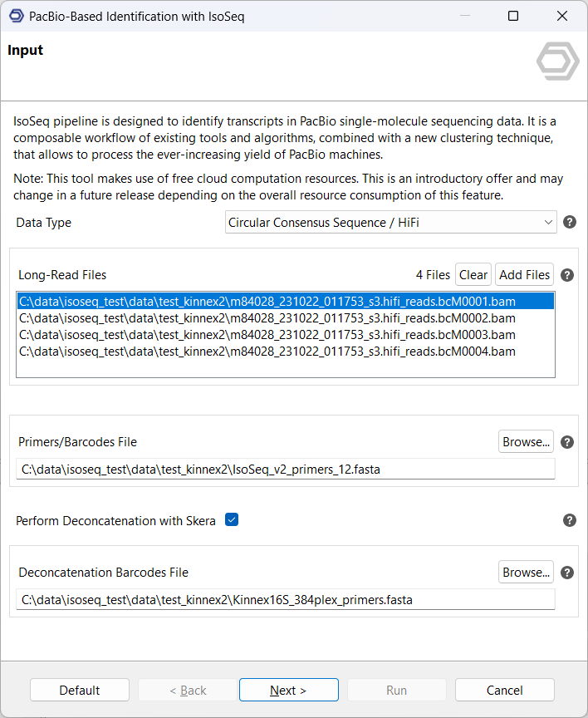588x718 pixels.
Task: Select the bcM0002.bam file entry
Action: pos(267,318)
